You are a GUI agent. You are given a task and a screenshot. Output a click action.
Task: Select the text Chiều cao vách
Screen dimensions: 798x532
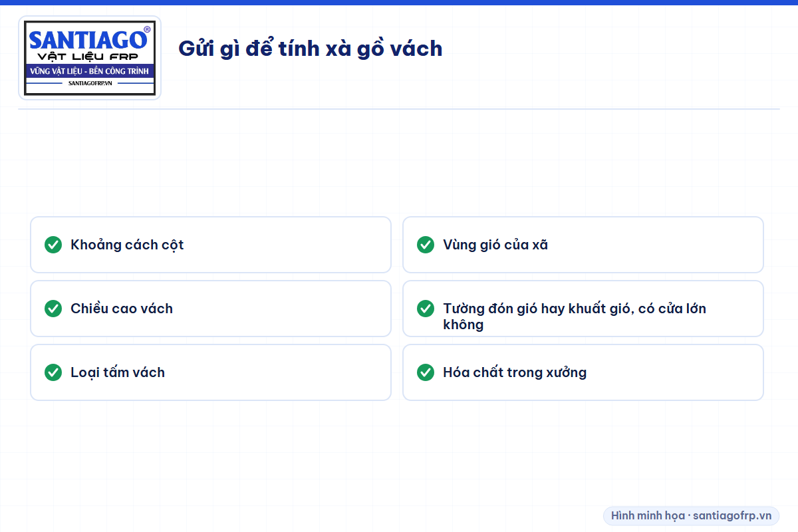pyautogui.click(x=122, y=309)
